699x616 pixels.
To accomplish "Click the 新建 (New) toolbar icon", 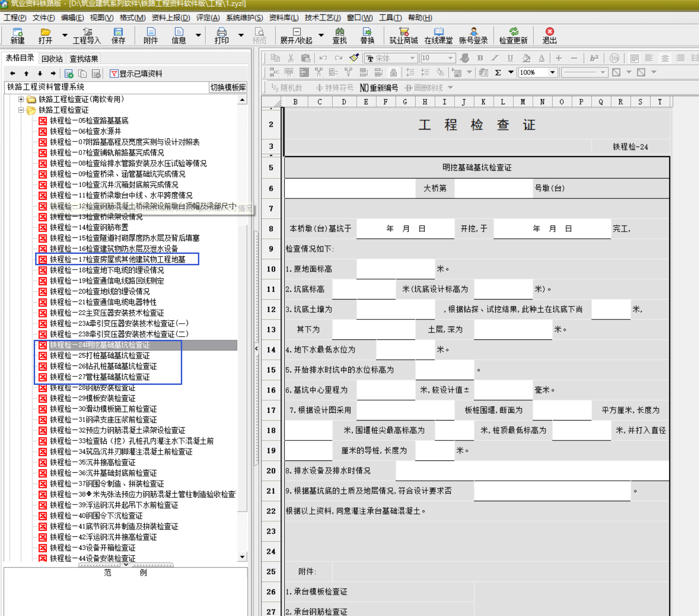I will tap(18, 32).
